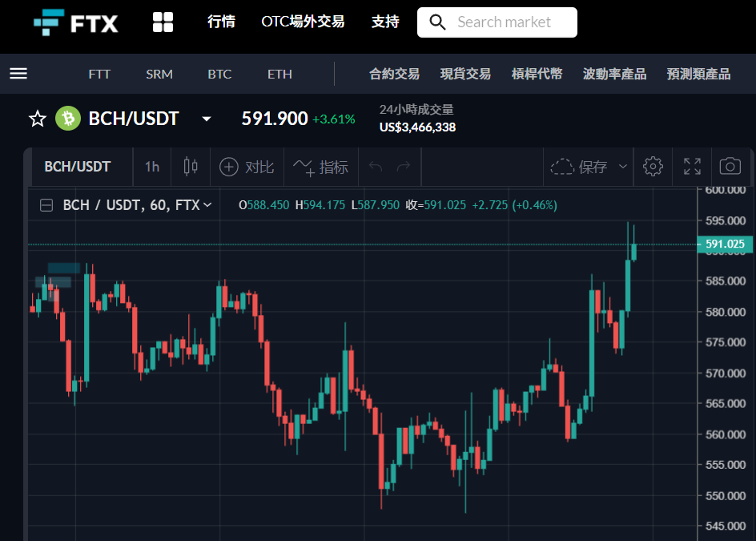Click the US$3,466,338 volume value

[x=417, y=127]
